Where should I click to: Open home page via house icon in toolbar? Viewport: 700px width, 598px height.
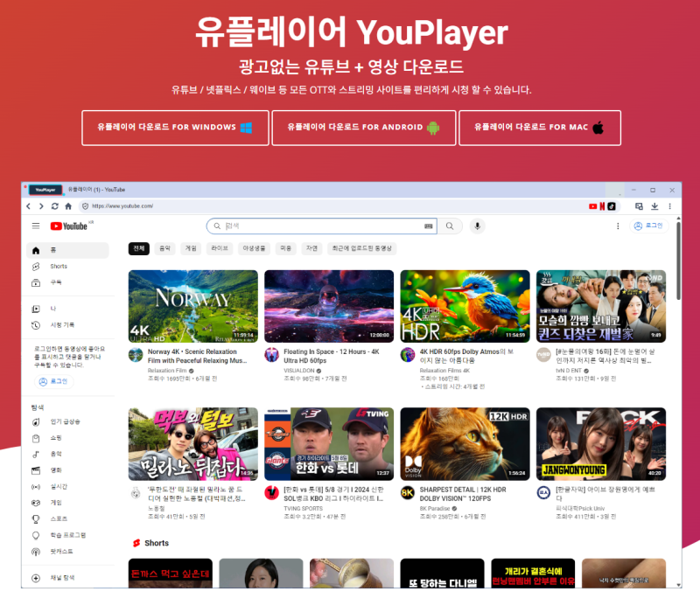point(68,206)
